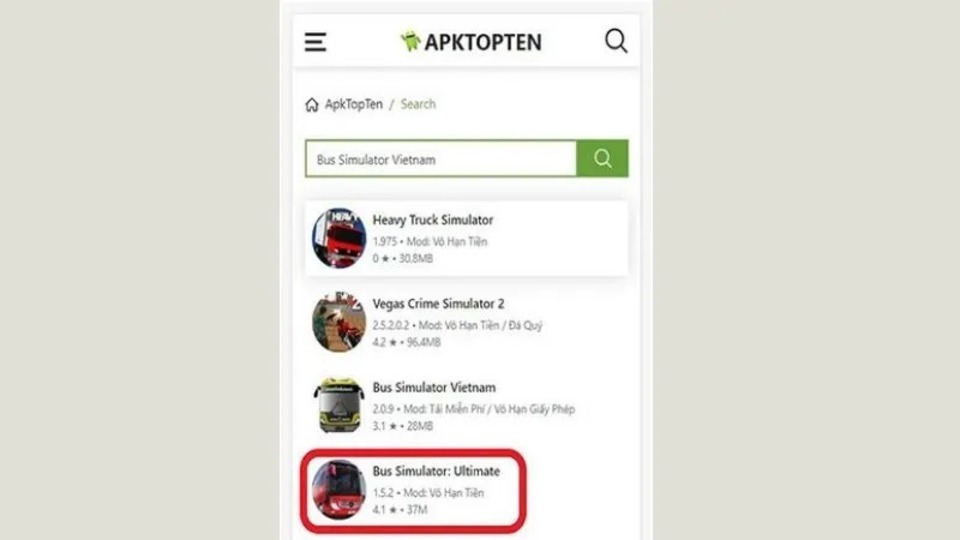Open Vegas Crime Simulator 2 icon
This screenshot has height=540, width=960.
click(339, 322)
